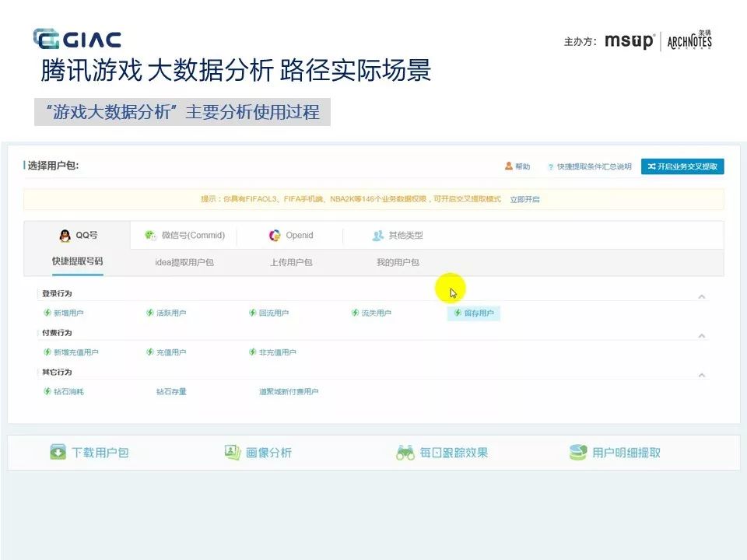Image resolution: width=747 pixels, height=560 pixels.
Task: Click the 下载用户包 download icon
Action: (58, 452)
